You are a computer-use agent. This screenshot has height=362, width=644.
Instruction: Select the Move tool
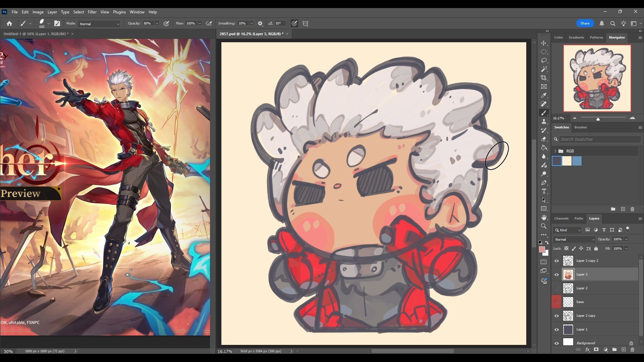pos(544,43)
